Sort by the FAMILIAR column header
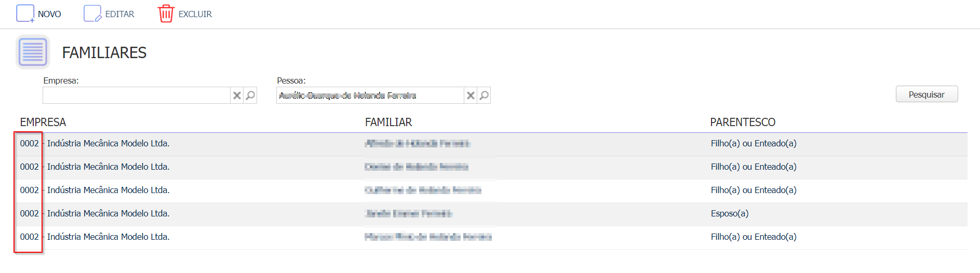 point(388,122)
